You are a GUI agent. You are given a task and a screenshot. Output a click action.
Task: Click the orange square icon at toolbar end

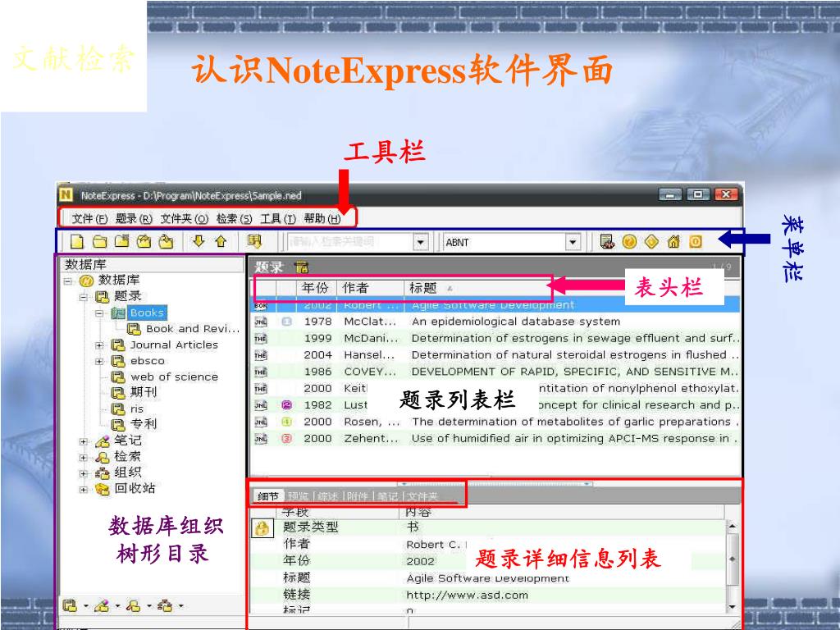(696, 242)
